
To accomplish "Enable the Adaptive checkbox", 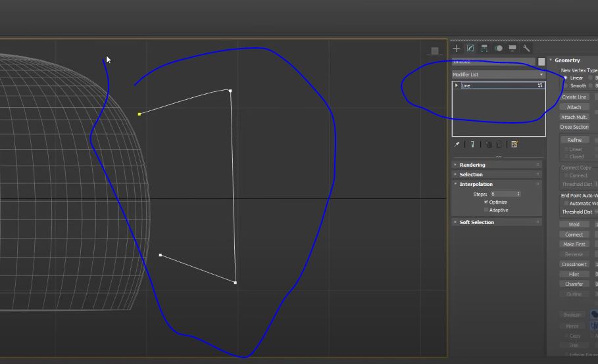I will point(486,210).
